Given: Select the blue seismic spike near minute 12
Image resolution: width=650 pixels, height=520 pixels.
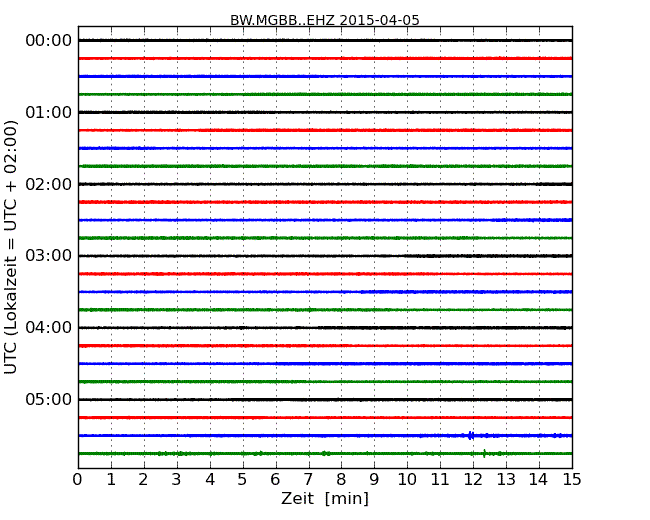Looking at the screenshot, I should point(471,435).
